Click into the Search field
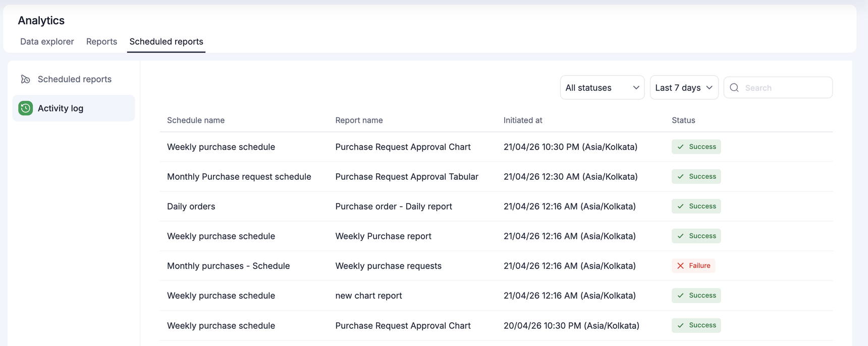This screenshot has height=346, width=868. coord(785,88)
